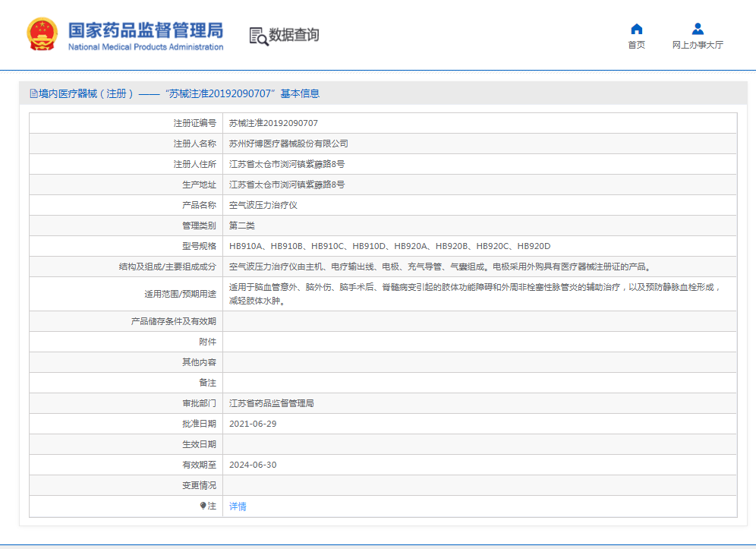Click the HB910A model list value
Image resolution: width=756 pixels, height=549 pixels.
click(x=389, y=246)
